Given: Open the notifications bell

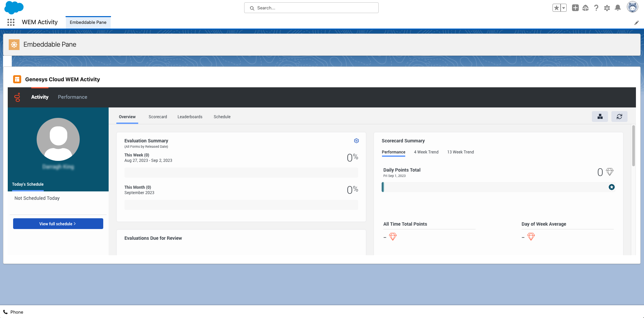Looking at the screenshot, I should click(617, 8).
